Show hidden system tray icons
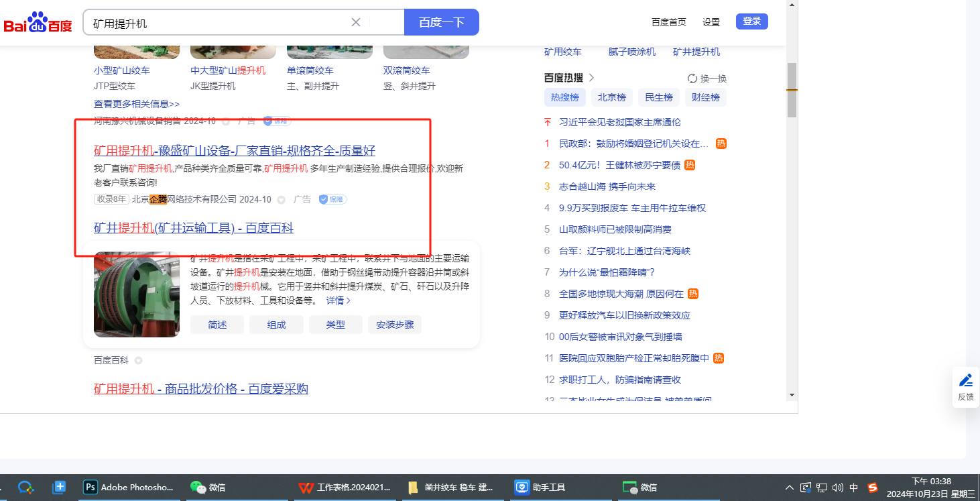The height and width of the screenshot is (501, 980). [x=789, y=488]
